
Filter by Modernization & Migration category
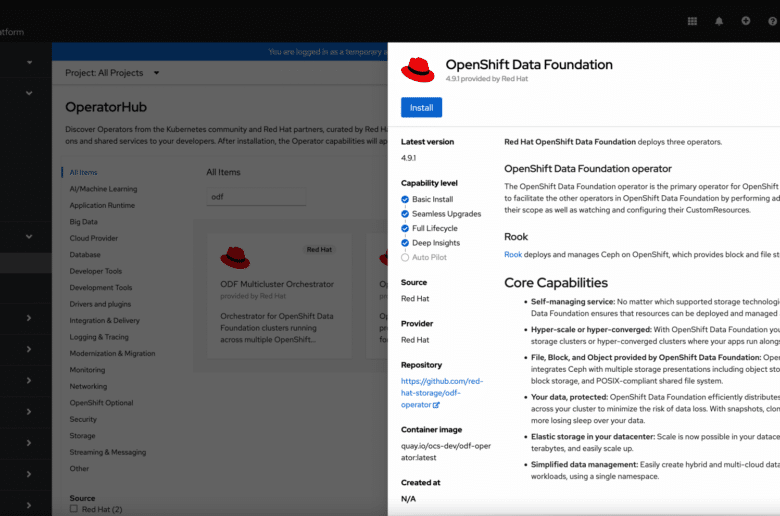point(112,353)
